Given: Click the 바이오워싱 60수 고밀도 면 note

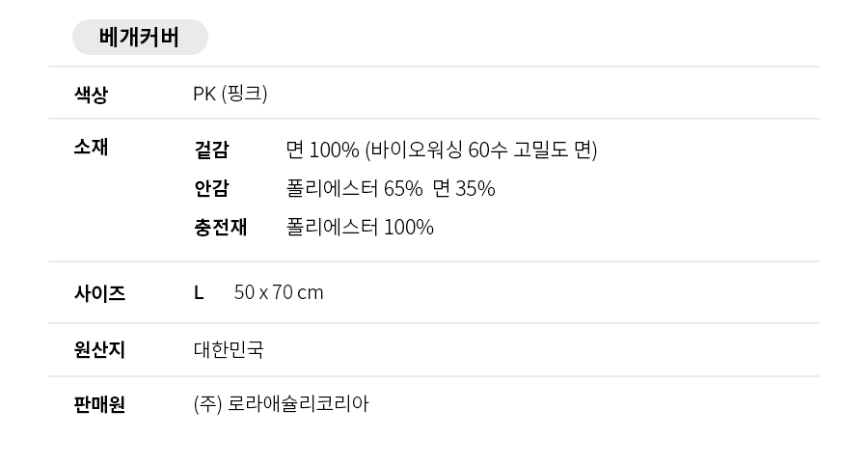Looking at the screenshot, I should tap(481, 150).
